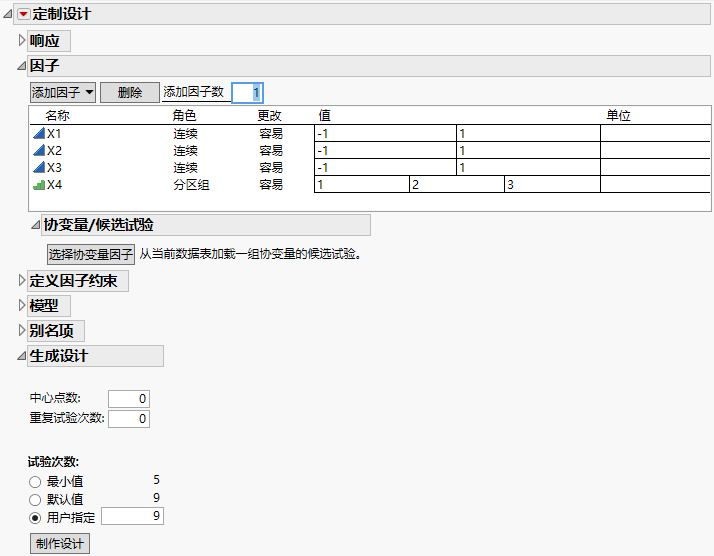Select the 最小值 radio button
The width and height of the screenshot is (714, 556).
click(x=35, y=482)
